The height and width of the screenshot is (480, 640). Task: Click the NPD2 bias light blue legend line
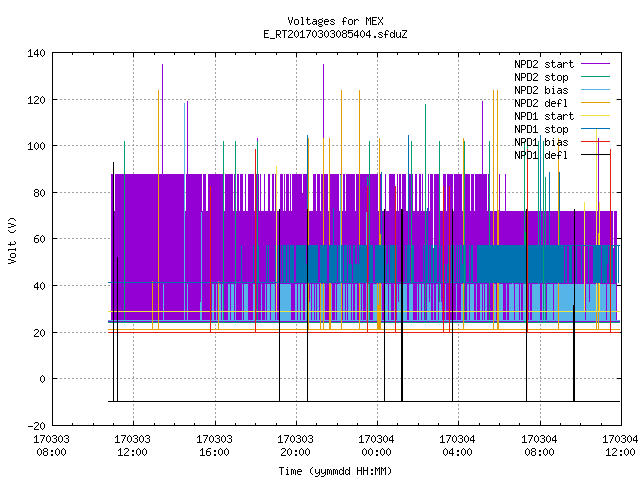[595, 90]
